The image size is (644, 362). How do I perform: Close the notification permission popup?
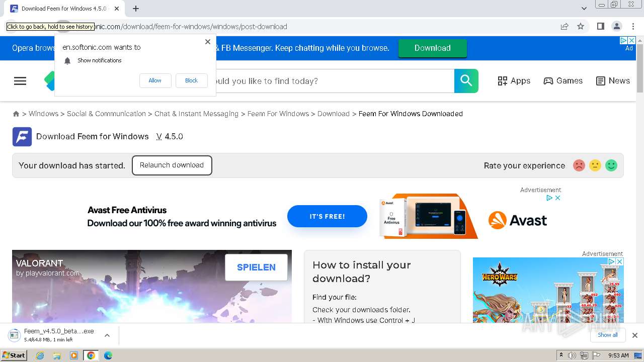tap(208, 42)
